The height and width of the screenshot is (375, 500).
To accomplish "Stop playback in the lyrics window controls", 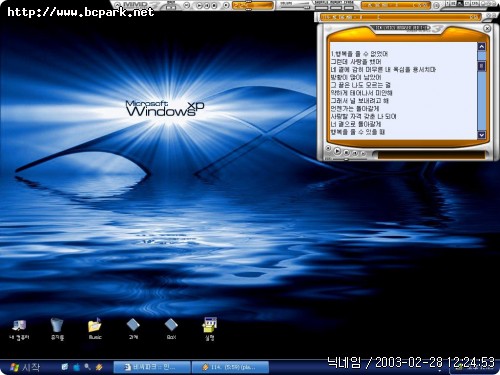I will coord(347,153).
